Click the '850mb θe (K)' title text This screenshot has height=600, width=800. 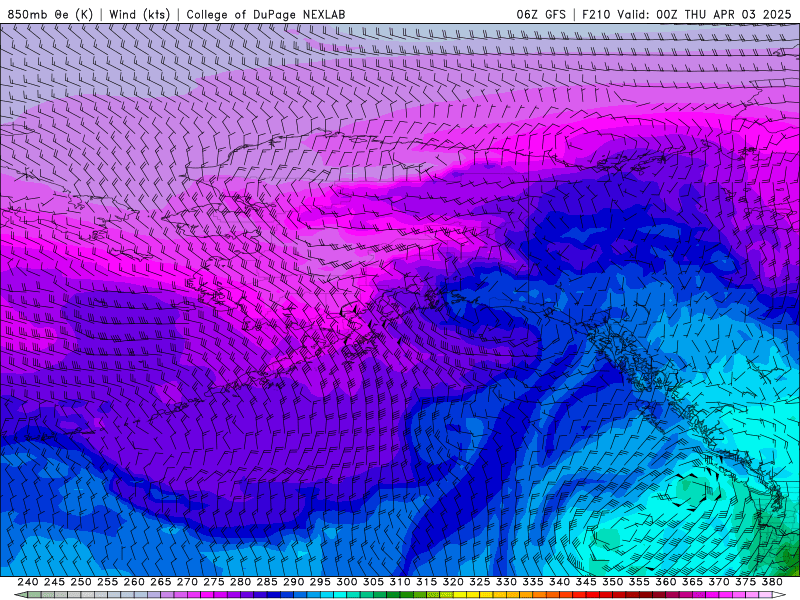pyautogui.click(x=50, y=15)
